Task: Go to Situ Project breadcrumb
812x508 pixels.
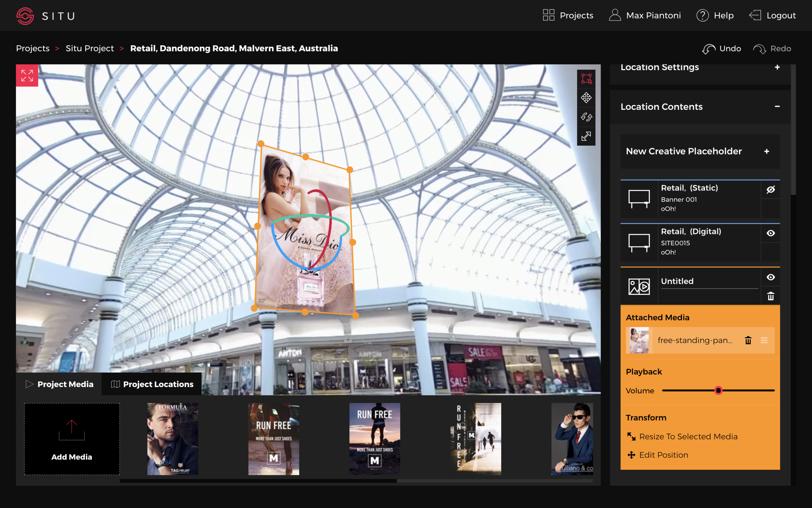Action: pos(90,48)
